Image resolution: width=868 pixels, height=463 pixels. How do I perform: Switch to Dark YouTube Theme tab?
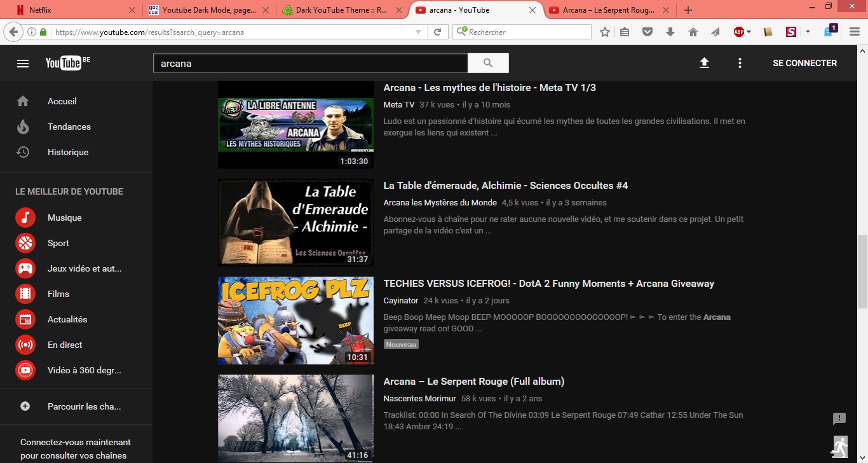pos(341,10)
